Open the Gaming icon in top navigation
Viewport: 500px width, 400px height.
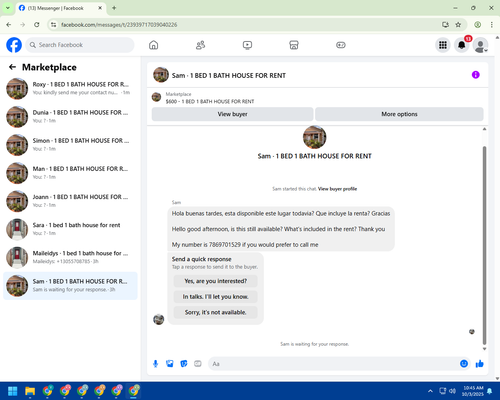tap(341, 45)
